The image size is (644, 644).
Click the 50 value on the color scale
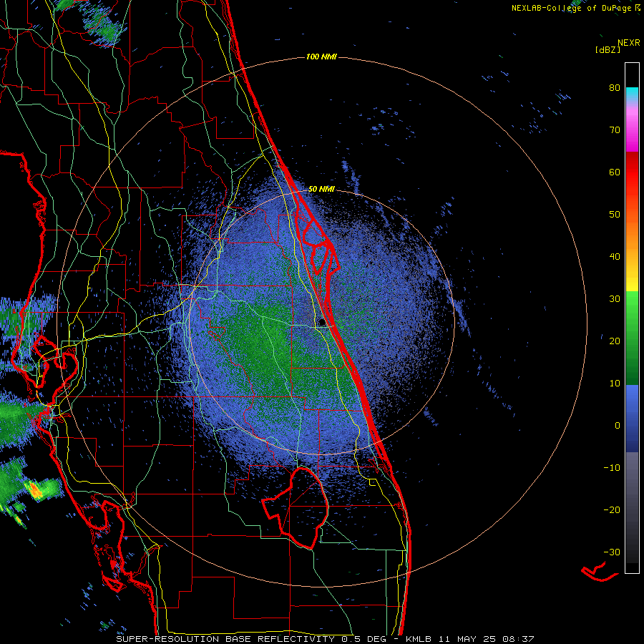pos(615,215)
